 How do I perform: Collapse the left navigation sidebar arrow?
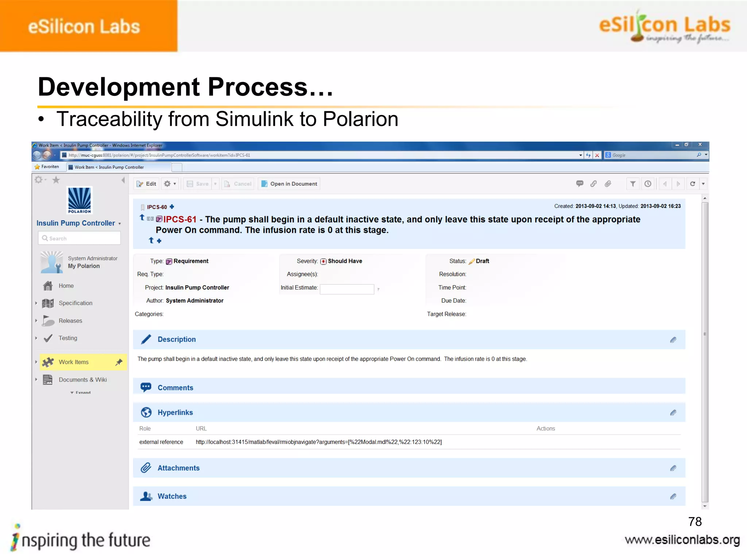pos(123,180)
